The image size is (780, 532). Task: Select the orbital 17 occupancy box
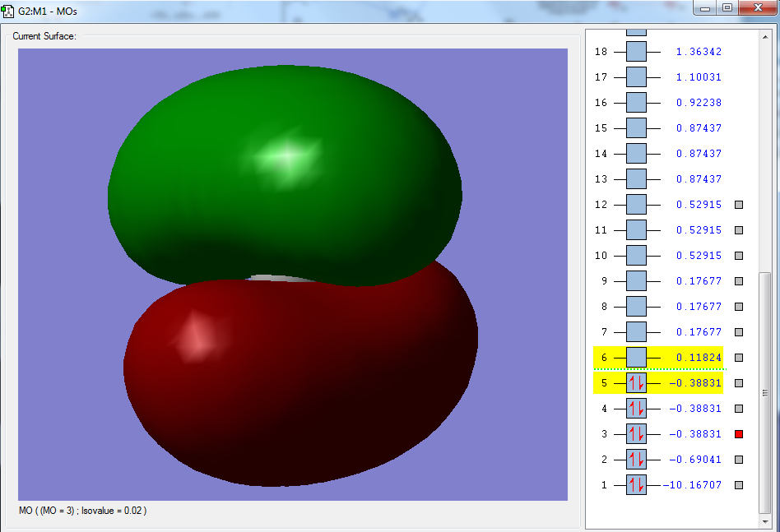636,77
